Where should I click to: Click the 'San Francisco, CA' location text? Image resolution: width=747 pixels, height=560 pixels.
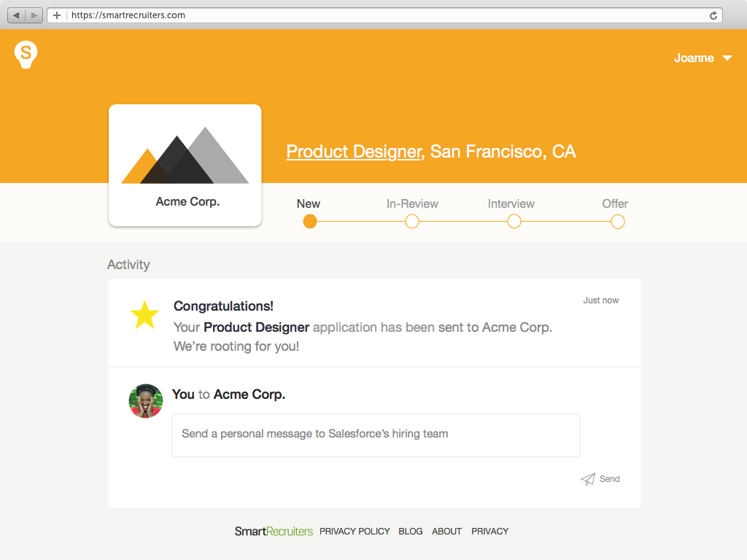[503, 152]
